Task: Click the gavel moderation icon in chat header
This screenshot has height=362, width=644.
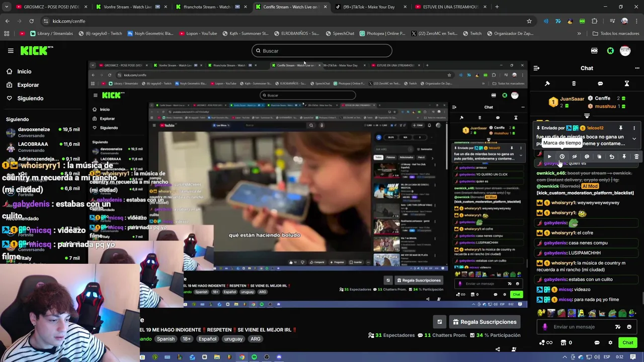Action: (547, 83)
